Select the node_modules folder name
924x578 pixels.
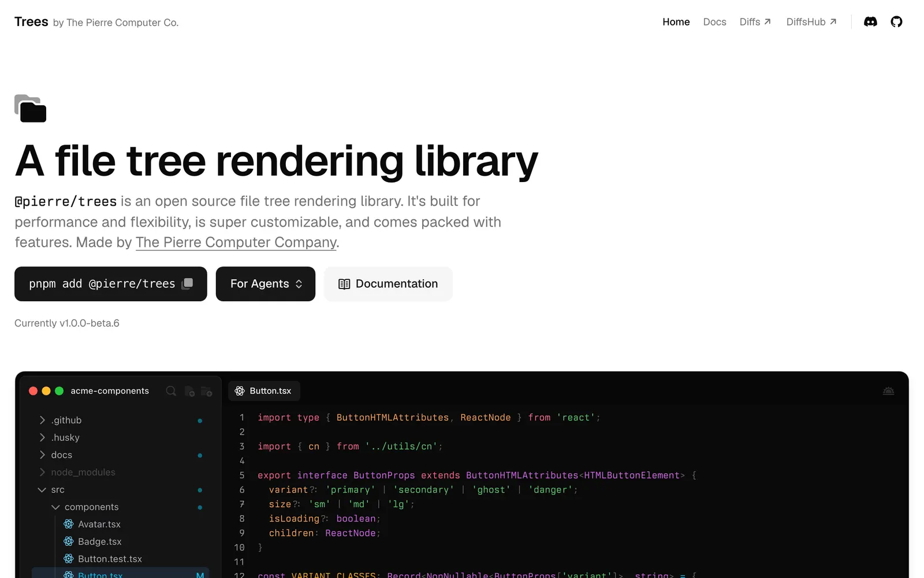click(83, 472)
